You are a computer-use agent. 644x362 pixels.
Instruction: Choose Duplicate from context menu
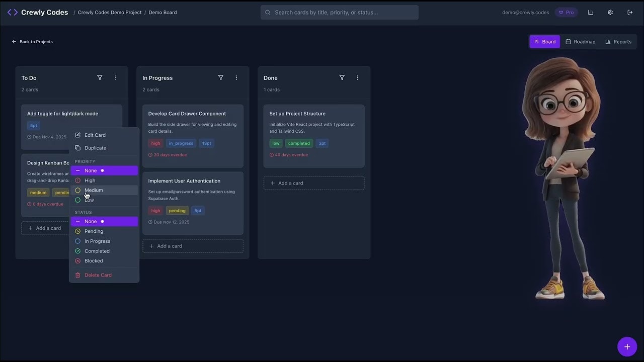point(104,148)
